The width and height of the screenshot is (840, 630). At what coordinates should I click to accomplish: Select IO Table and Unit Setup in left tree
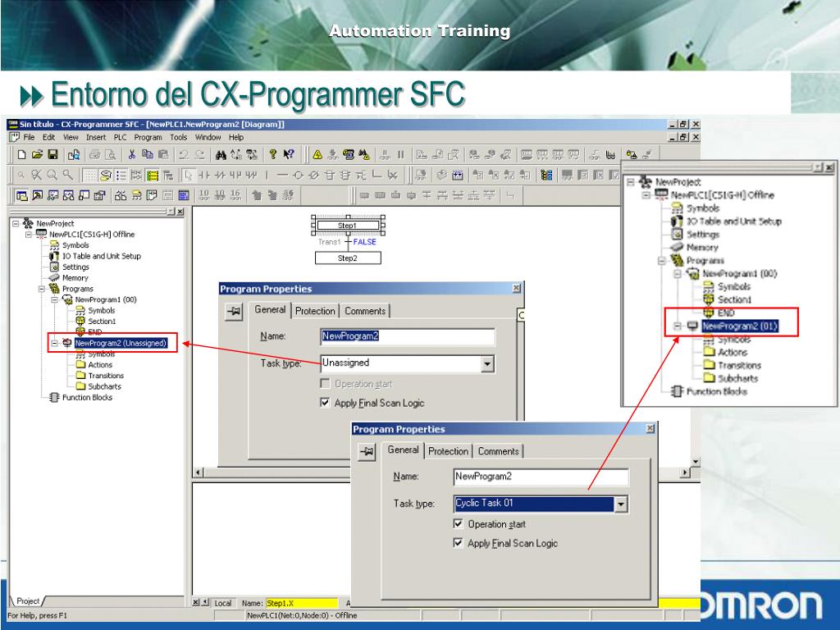[101, 256]
